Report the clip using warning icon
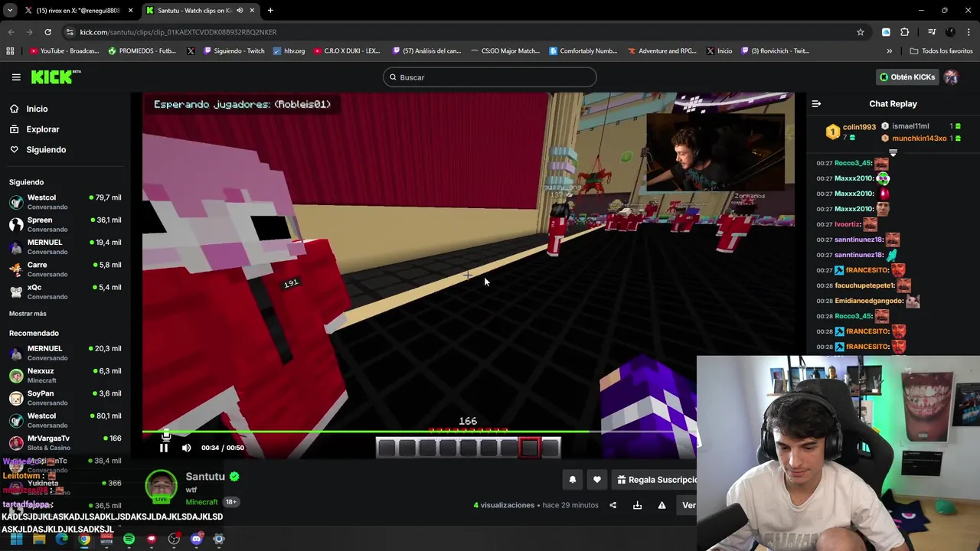 tap(661, 505)
